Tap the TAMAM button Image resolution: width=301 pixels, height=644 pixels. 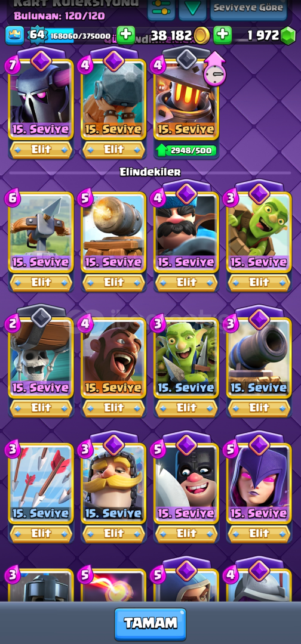click(x=150, y=624)
